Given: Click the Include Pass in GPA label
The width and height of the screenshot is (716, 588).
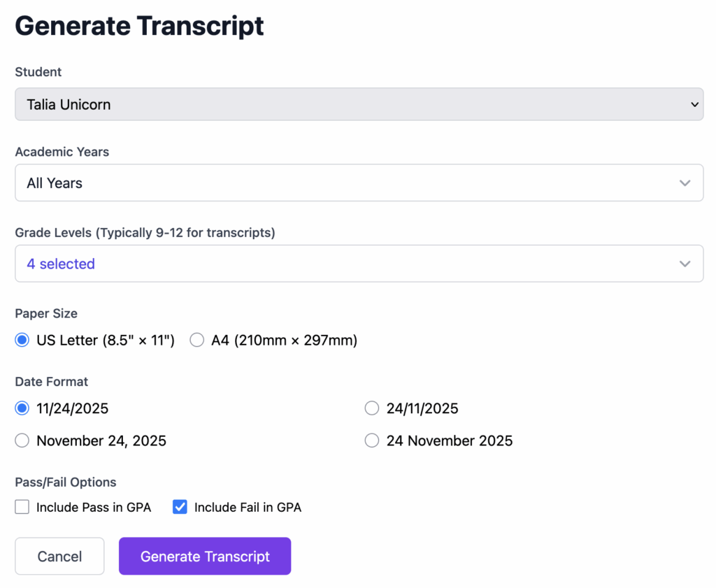Looking at the screenshot, I should tap(94, 507).
